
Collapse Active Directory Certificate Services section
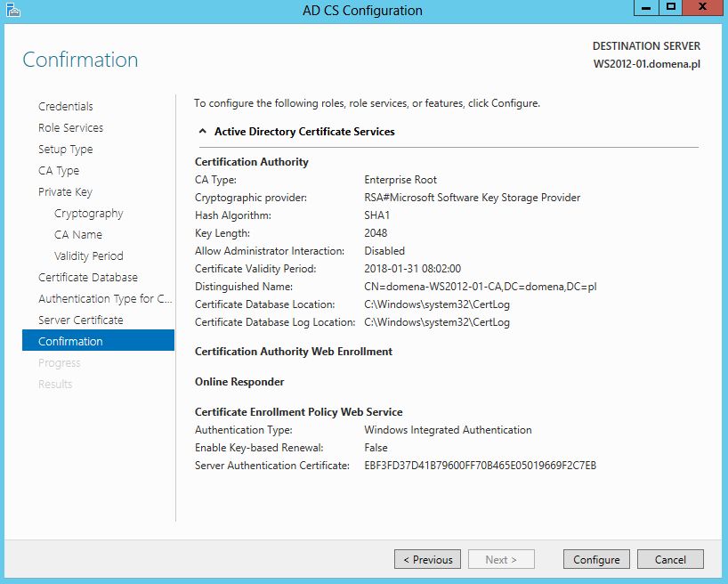[202, 132]
